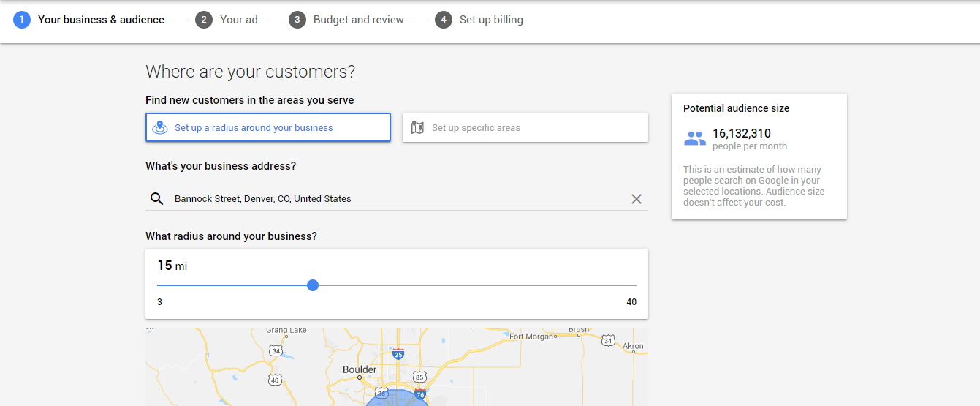The image size is (980, 406).
Task: Click the radius slider handle
Action: click(313, 285)
